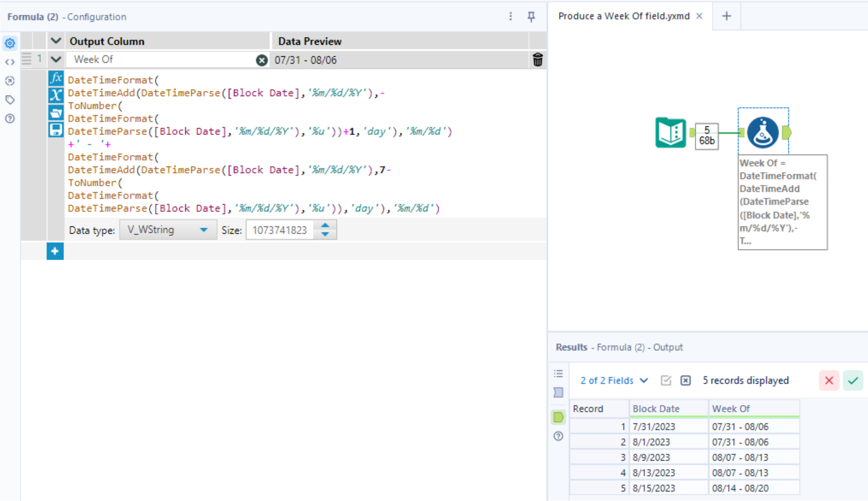
Task: Select the Formula tool on canvas
Action: (x=763, y=133)
